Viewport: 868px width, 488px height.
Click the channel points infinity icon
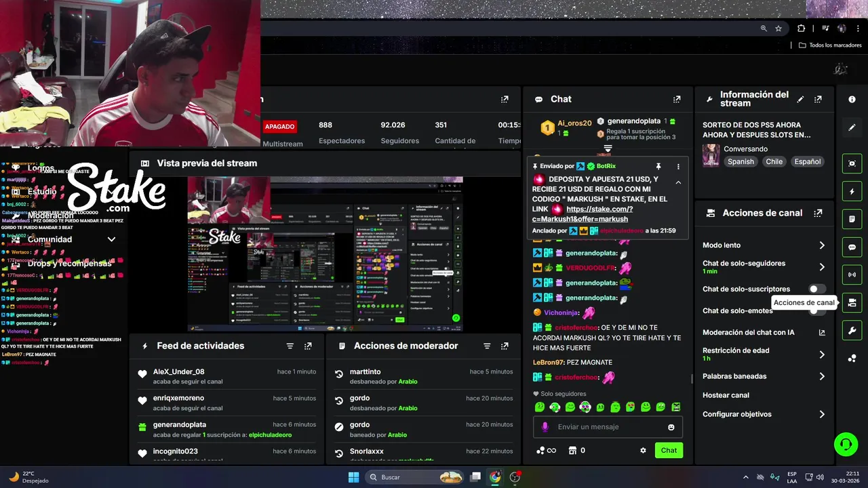[546, 450]
